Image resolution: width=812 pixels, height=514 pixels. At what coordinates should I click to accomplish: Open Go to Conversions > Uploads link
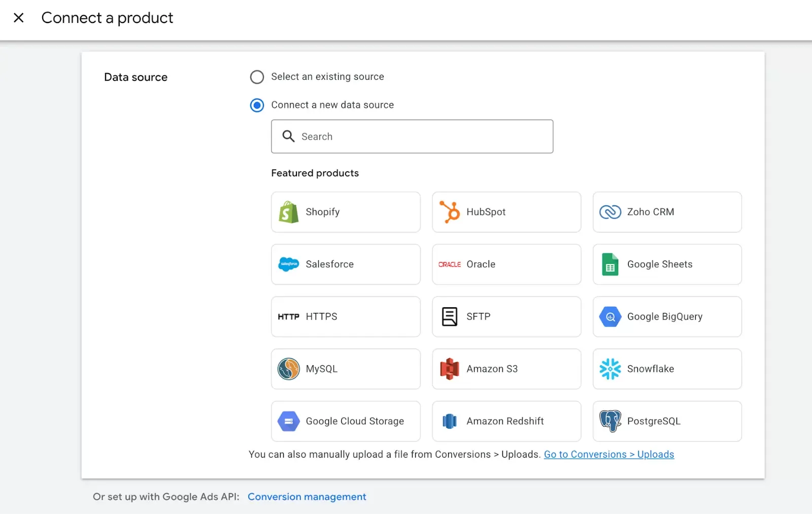609,455
